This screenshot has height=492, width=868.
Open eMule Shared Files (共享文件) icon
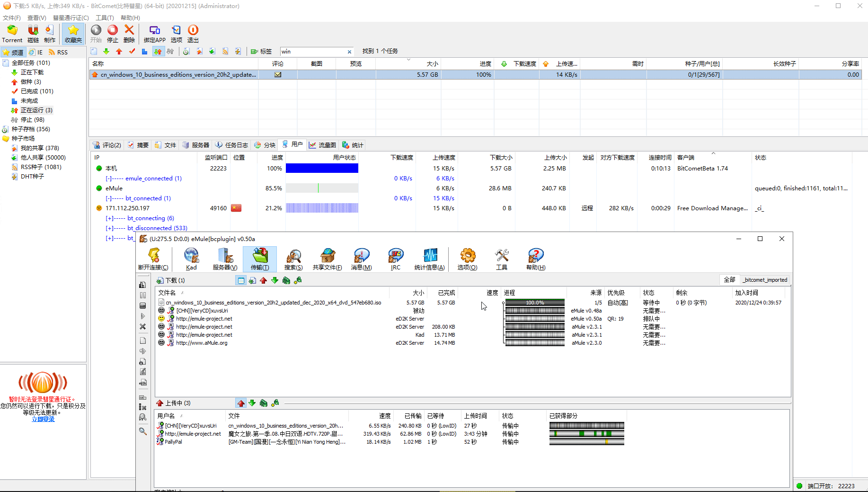(327, 259)
